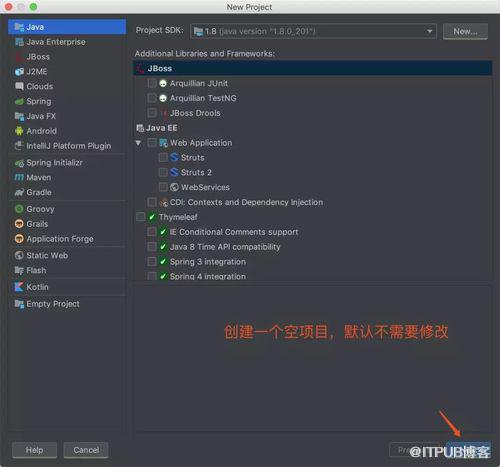The width and height of the screenshot is (500, 467).
Task: Click the Groovy green icon
Action: coord(19,209)
